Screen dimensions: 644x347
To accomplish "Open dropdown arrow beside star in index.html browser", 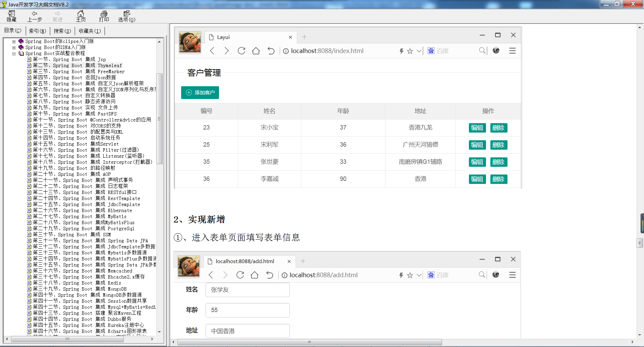I will (x=419, y=51).
